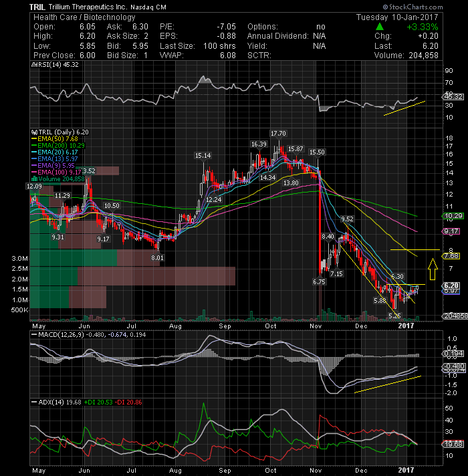Image resolution: width=468 pixels, height=476 pixels.
Task: Click the P/E value -7.05
Action: click(x=226, y=27)
